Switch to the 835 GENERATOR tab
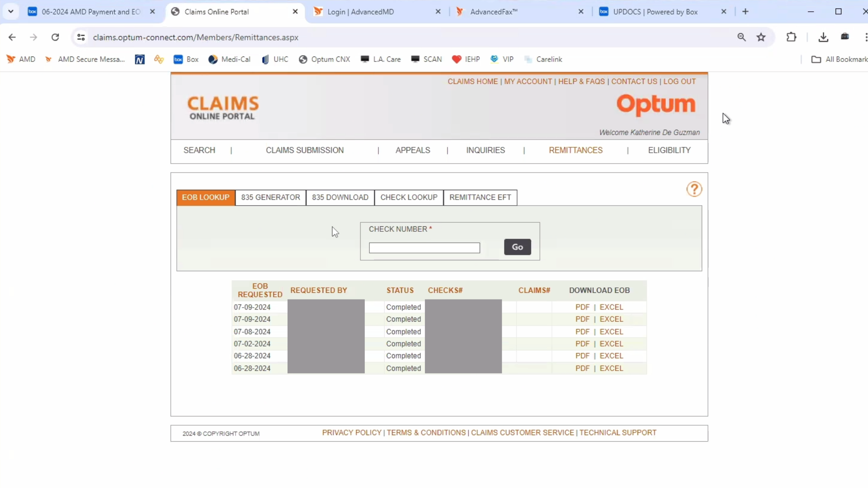868x488 pixels. 270,197
